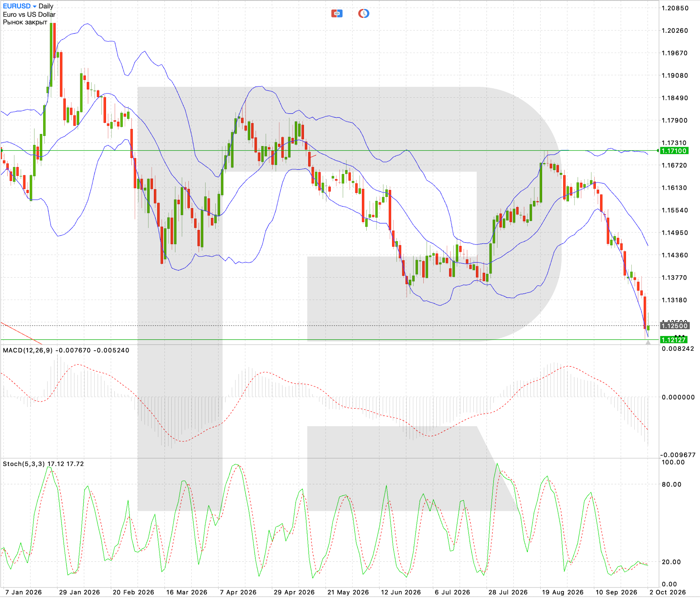Click the red-blue trade panel icon
Image resolution: width=700 pixels, height=598 pixels.
337,14
